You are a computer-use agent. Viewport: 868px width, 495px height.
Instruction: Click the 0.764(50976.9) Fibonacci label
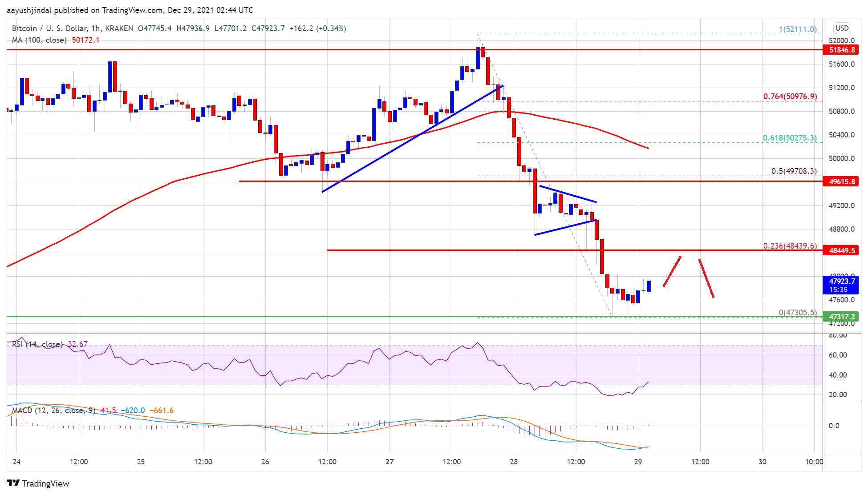[790, 97]
